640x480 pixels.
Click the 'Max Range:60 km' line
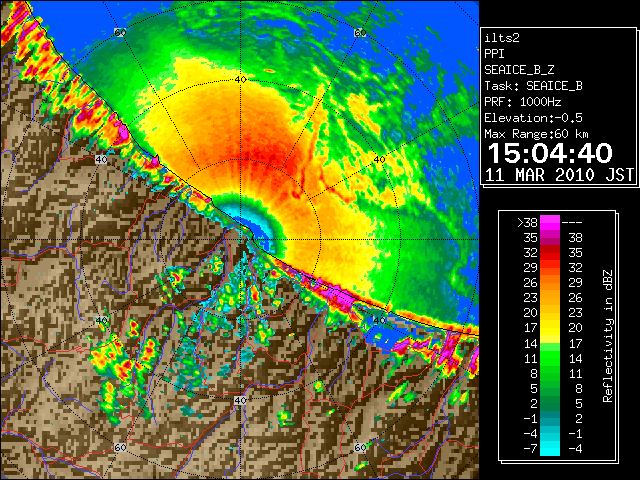[x=536, y=134]
